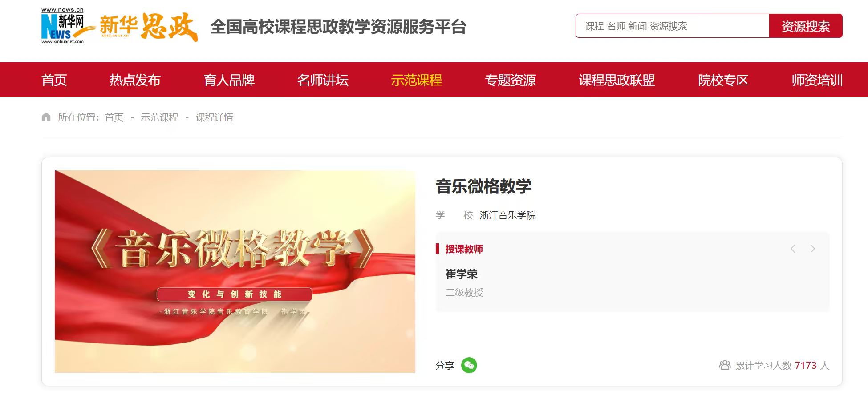This screenshot has height=407, width=868.
Task: Open the 热点发布 menu item
Action: point(135,80)
